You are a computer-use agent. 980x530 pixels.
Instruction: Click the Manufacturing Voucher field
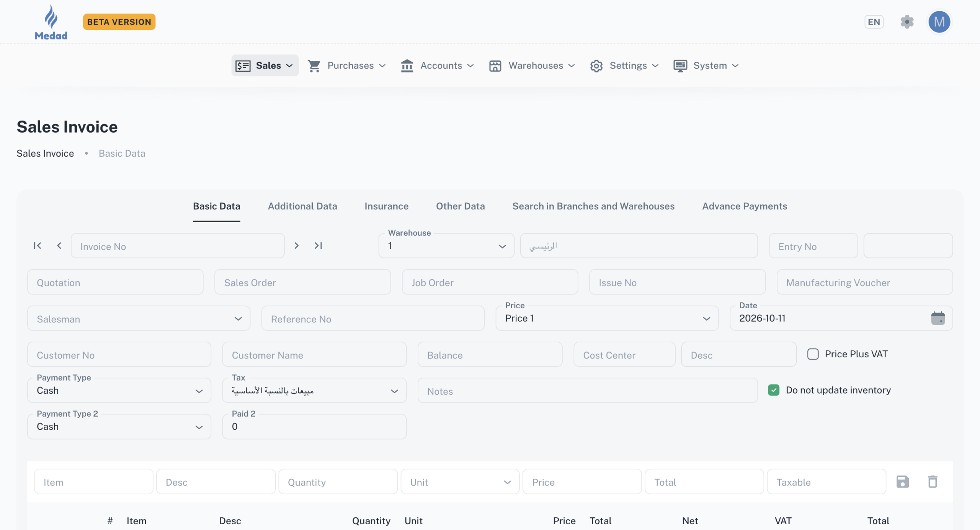(865, 282)
